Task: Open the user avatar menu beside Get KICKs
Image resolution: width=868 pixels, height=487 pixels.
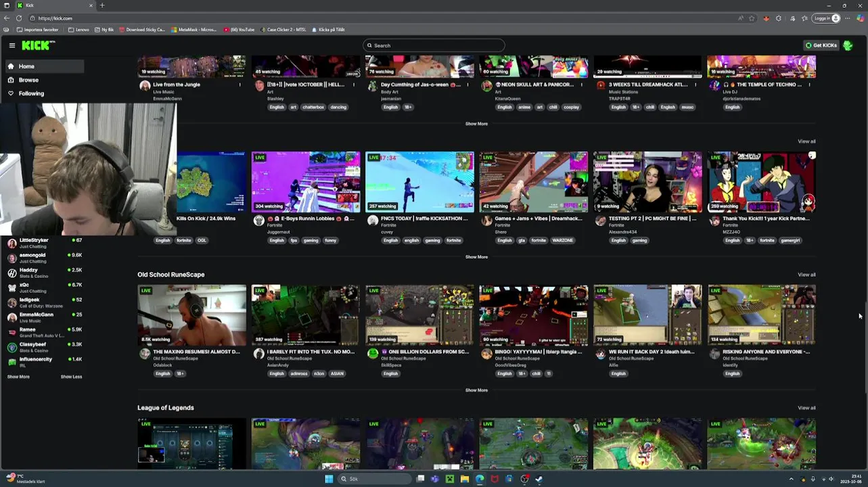Action: [848, 45]
